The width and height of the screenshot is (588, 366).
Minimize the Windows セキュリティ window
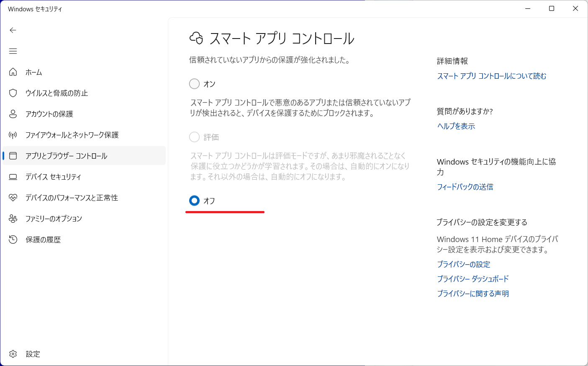(x=528, y=8)
